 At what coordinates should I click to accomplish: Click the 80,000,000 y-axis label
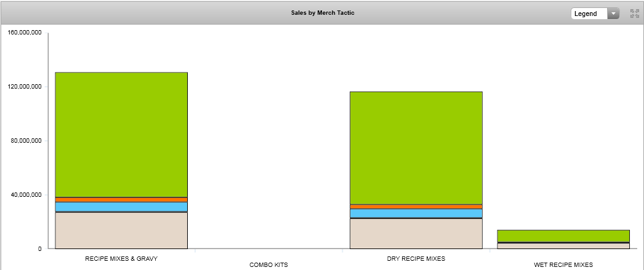click(x=26, y=141)
